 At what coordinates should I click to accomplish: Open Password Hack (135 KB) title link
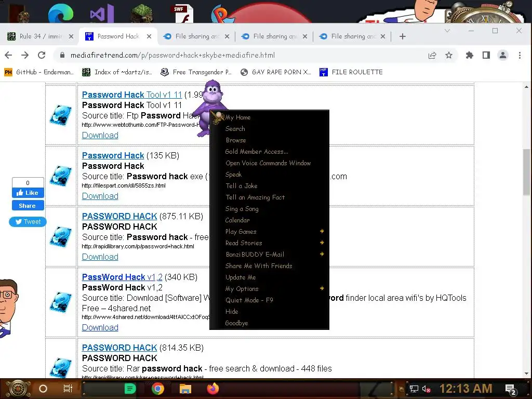113,155
